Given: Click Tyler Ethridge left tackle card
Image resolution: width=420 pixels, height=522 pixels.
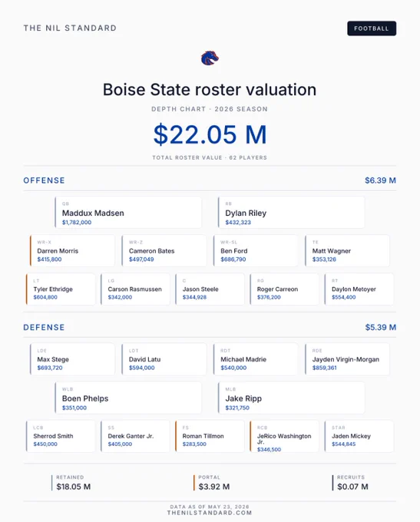Looking at the screenshot, I should click(61, 289).
